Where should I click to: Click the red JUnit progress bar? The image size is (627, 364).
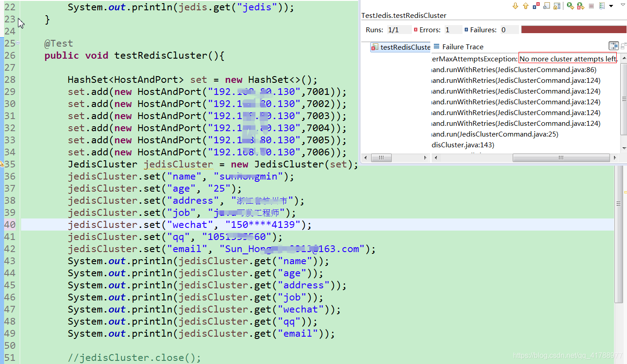click(x=573, y=30)
